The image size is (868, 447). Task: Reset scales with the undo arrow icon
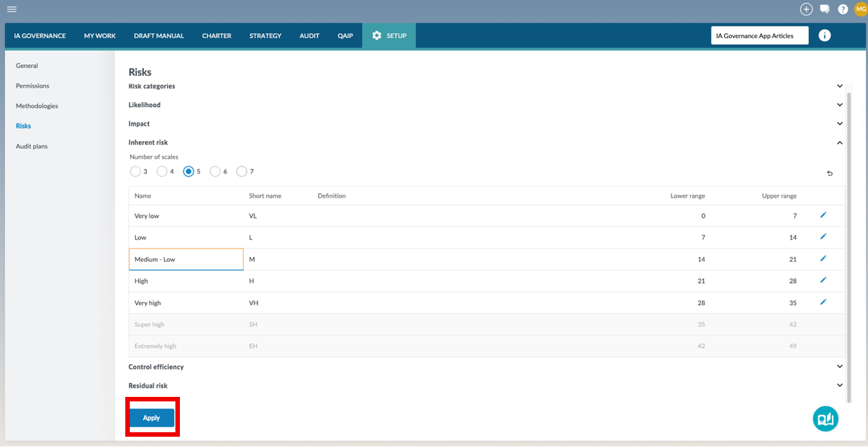tap(829, 173)
